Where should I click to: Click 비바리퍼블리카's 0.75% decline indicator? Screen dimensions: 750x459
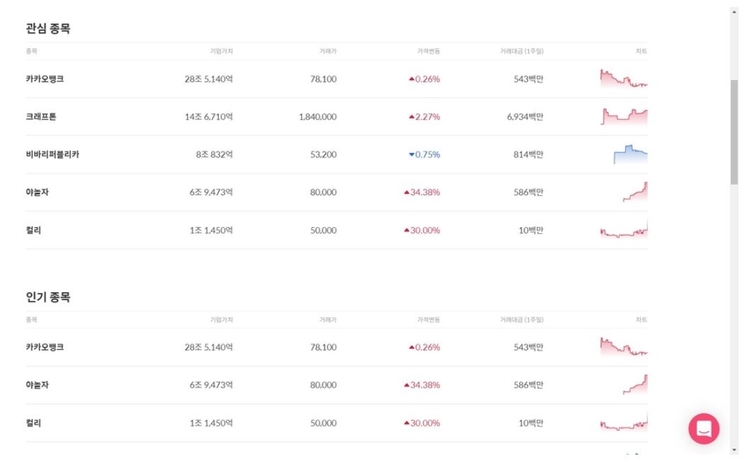[423, 155]
